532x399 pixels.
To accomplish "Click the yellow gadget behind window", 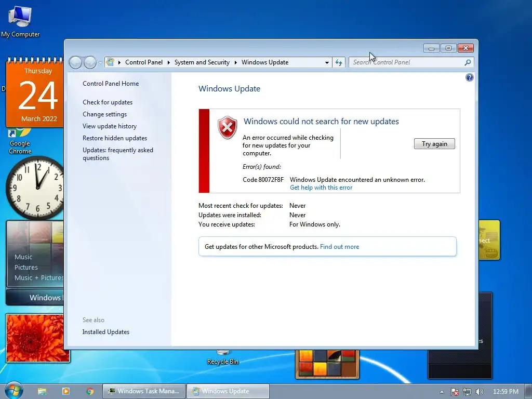I will pyautogui.click(x=489, y=240).
